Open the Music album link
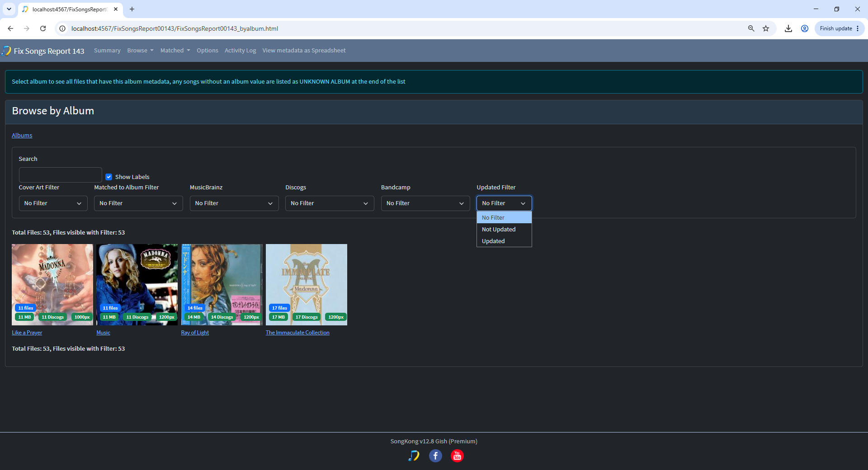 pyautogui.click(x=103, y=333)
